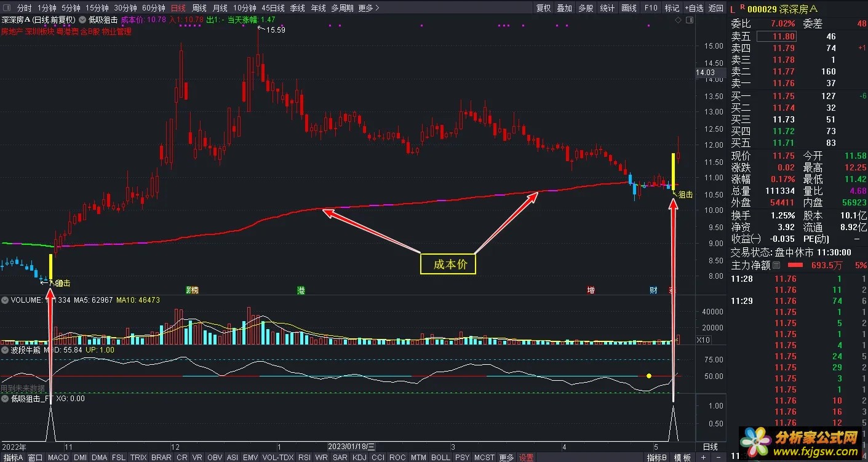Open the 深圳板块 sector link
The width and height of the screenshot is (868, 462).
pyautogui.click(x=39, y=31)
